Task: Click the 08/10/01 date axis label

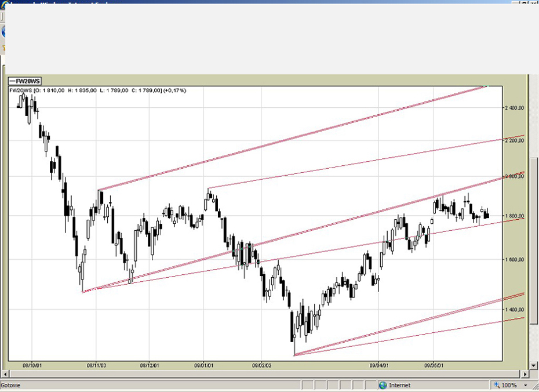Action: 32,365
